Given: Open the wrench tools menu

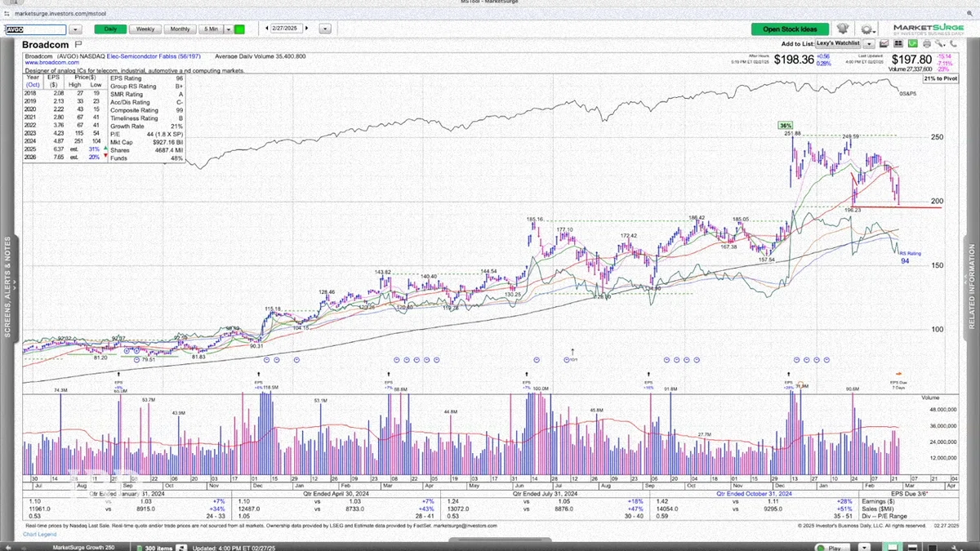Looking at the screenshot, I should (x=939, y=43).
